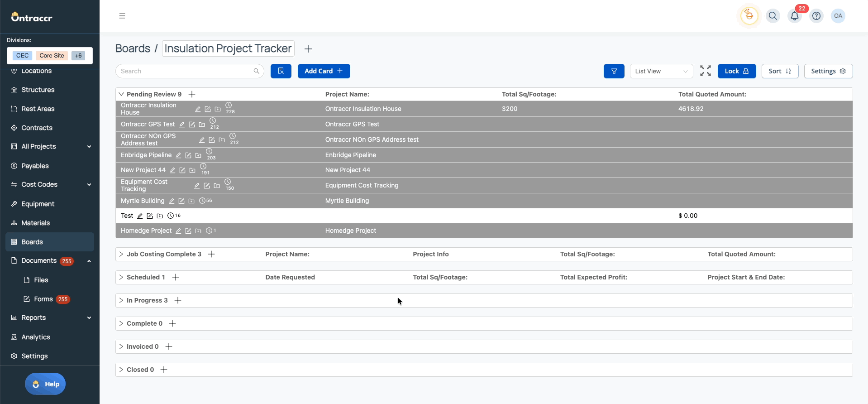Click the pencil icon on Equipment Cost Tracking card

coord(197,186)
